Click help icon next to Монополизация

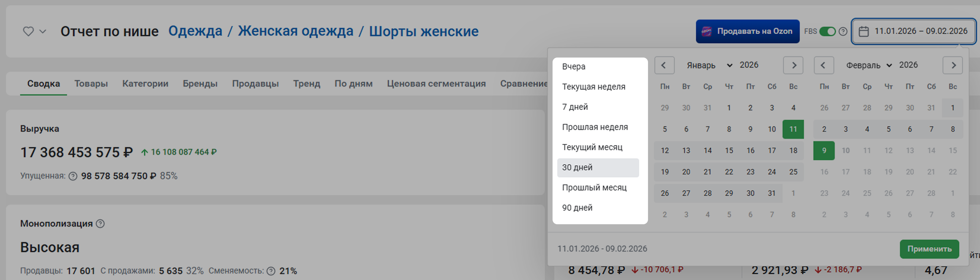100,224
